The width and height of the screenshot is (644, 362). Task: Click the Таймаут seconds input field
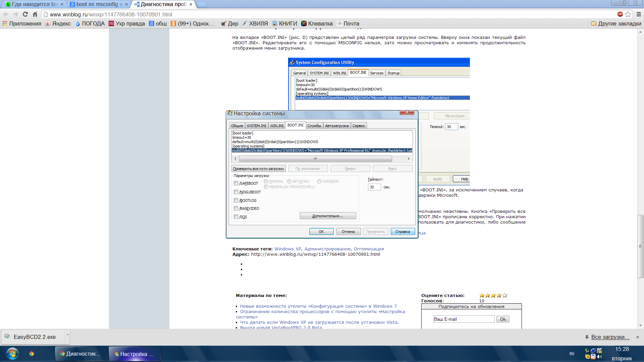click(374, 187)
